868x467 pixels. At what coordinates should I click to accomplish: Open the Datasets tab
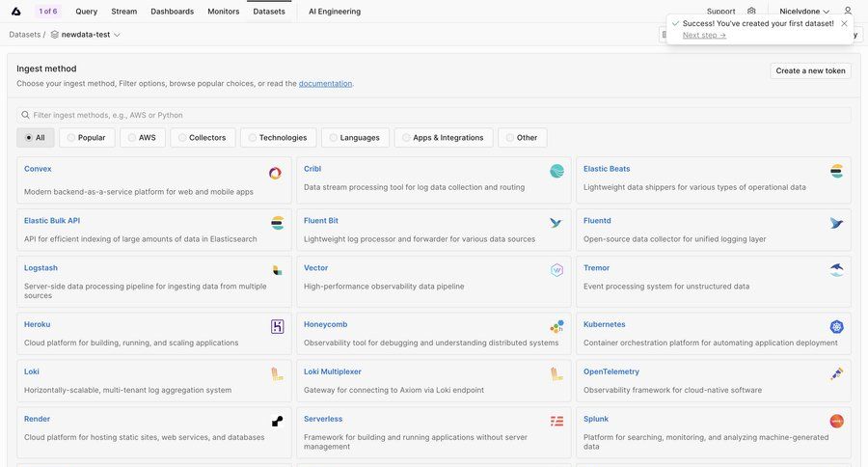pyautogui.click(x=269, y=11)
